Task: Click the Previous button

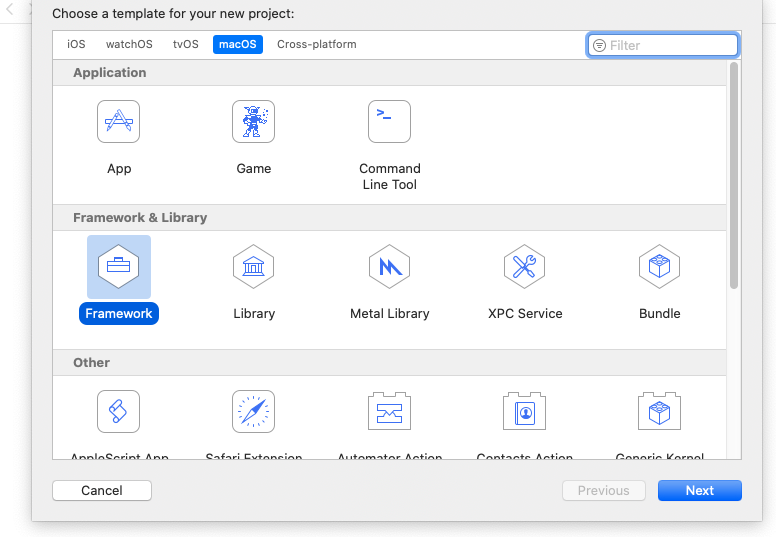Action: (x=604, y=490)
